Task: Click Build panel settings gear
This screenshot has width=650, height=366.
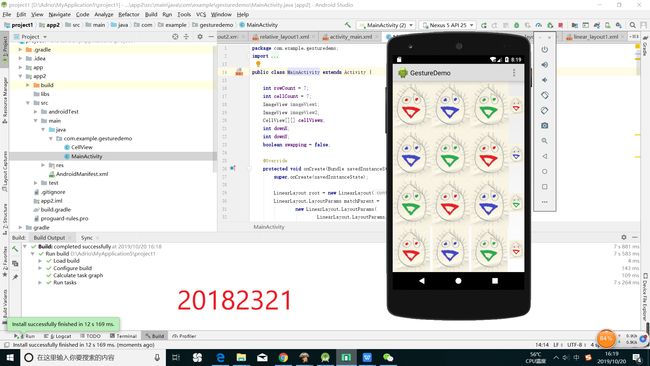Action: pyautogui.click(x=624, y=237)
